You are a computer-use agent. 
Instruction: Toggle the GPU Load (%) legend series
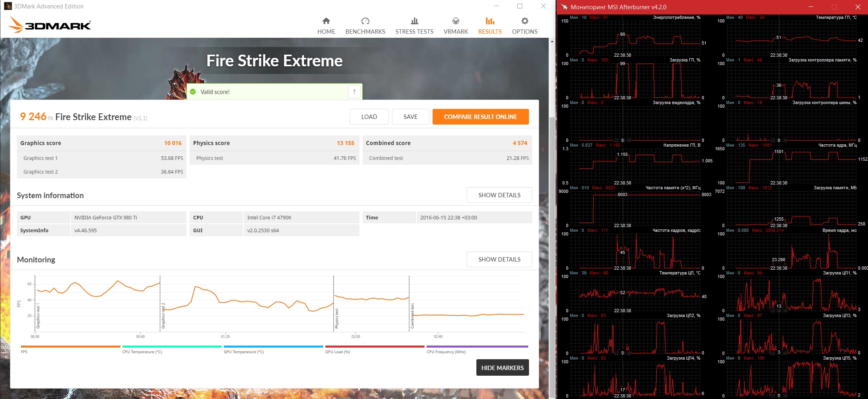(x=375, y=349)
